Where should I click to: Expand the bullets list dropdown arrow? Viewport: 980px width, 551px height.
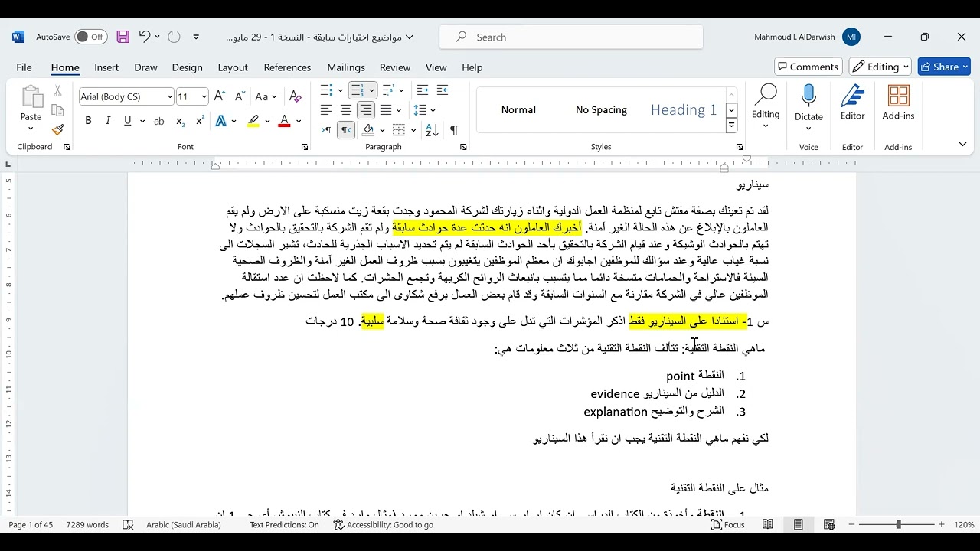click(x=340, y=90)
